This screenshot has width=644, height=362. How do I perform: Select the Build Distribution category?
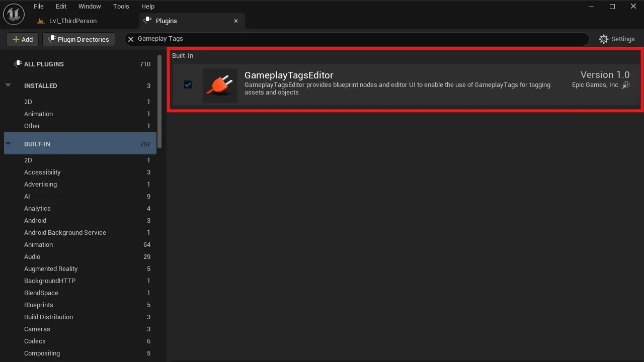80,317
